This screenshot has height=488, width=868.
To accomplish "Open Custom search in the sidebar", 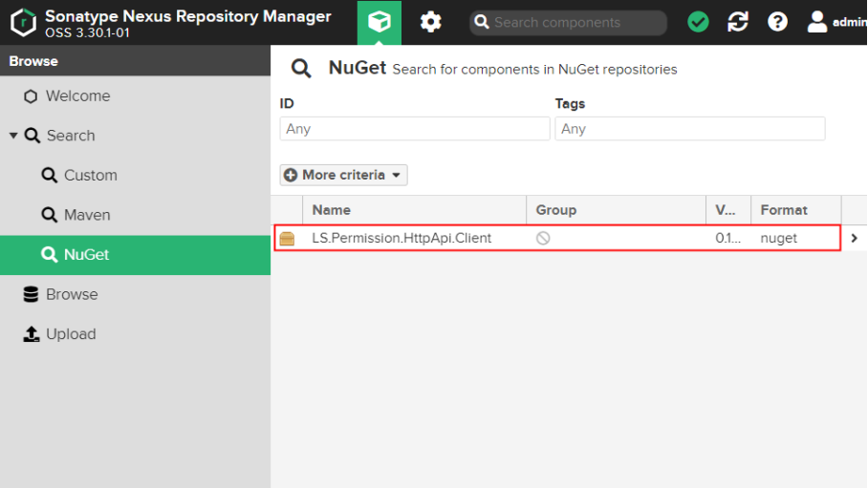I will 135,176.
